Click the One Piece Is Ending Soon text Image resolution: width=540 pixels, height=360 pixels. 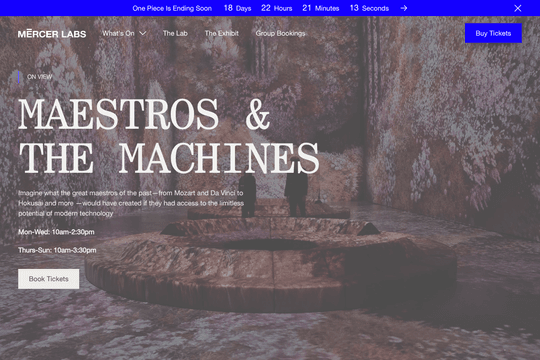pos(172,8)
